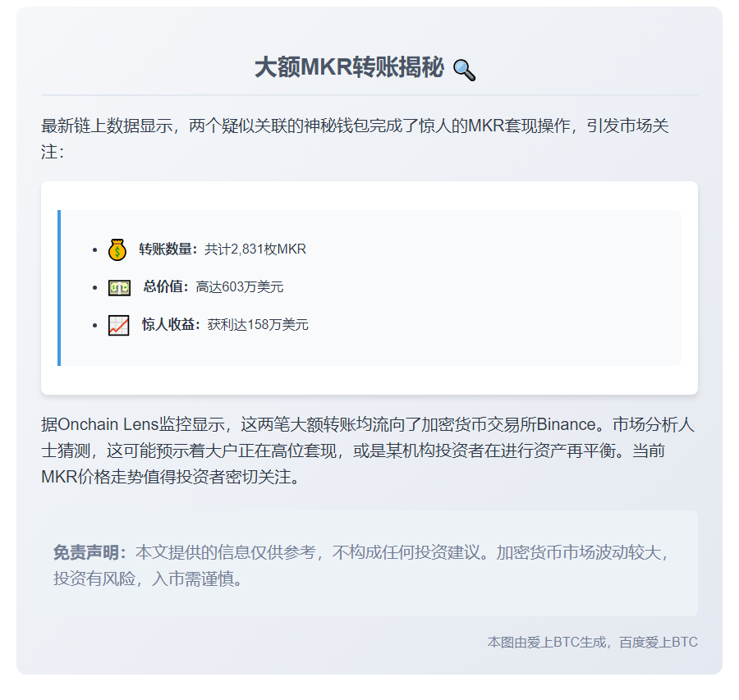Click the word Binance in the paragraph
Viewport: 739px width, 700px height.
[566, 424]
